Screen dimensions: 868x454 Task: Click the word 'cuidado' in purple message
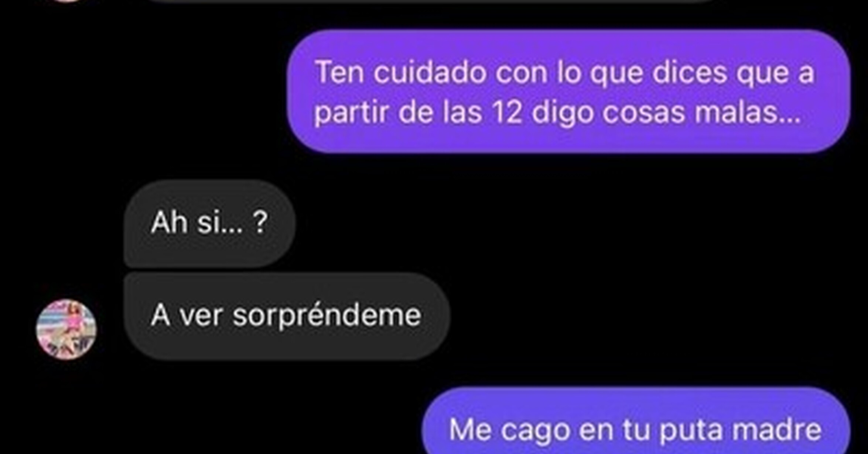point(430,73)
